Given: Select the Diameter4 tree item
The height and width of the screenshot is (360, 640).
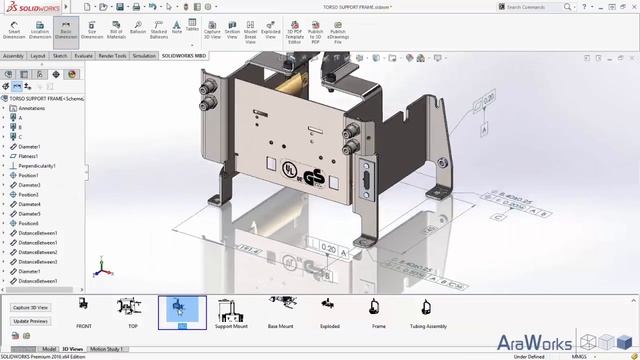Looking at the screenshot, I should [x=29, y=204].
